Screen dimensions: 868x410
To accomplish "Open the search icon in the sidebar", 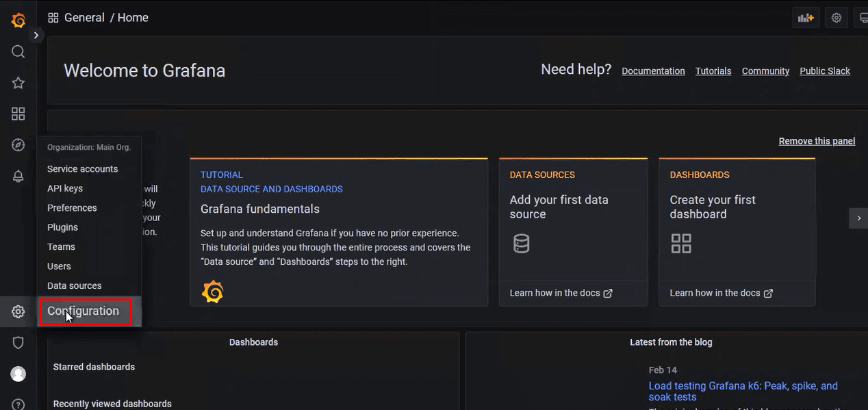I will pos(18,51).
